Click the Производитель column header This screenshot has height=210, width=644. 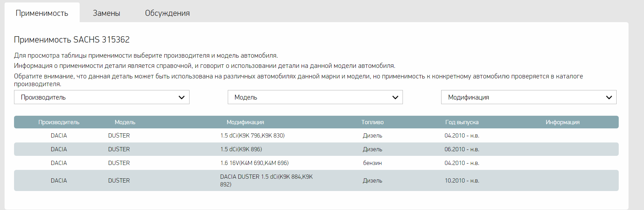[x=59, y=122]
